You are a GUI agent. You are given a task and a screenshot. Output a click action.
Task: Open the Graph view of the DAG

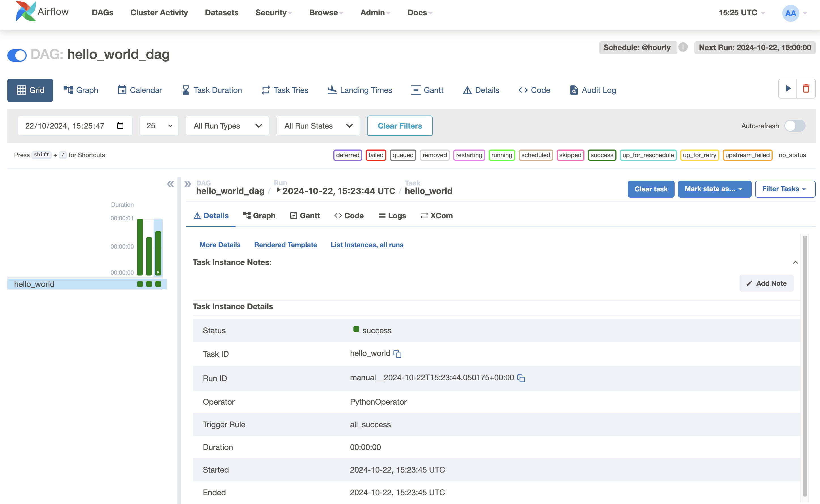click(81, 90)
